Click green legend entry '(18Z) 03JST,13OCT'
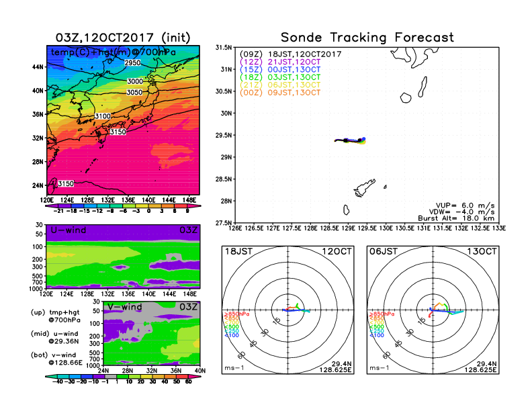The height and width of the screenshot is (411, 532). click(280, 77)
